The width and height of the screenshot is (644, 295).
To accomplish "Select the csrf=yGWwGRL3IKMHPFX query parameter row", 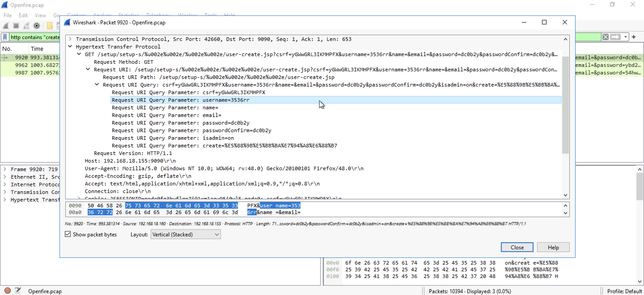I will coord(336,92).
